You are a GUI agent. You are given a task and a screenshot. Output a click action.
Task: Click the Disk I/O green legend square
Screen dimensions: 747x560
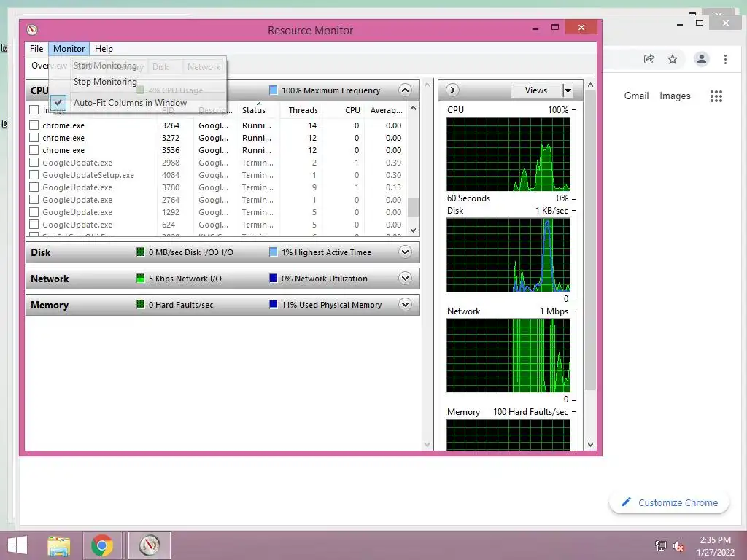[140, 252]
